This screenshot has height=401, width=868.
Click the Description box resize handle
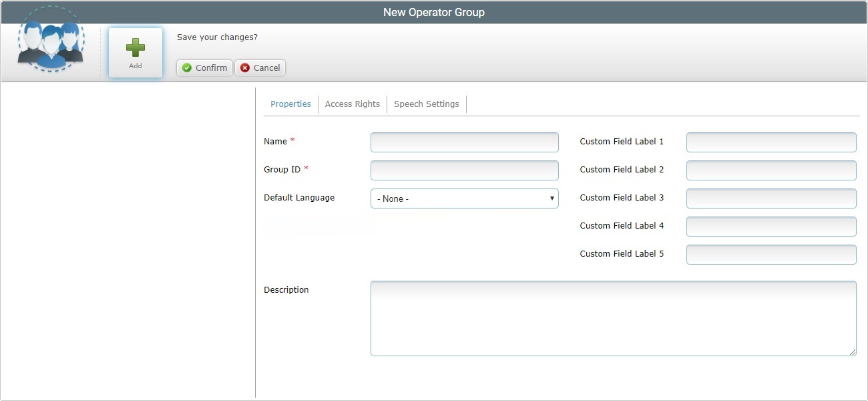pyautogui.click(x=853, y=352)
